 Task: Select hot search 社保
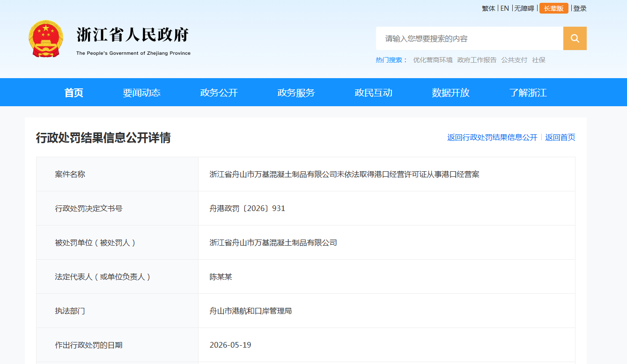point(538,60)
